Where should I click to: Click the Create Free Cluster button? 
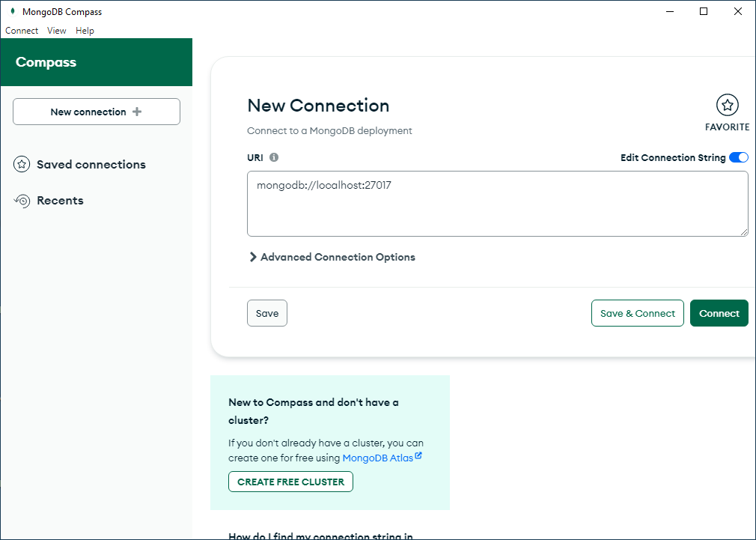[290, 482]
